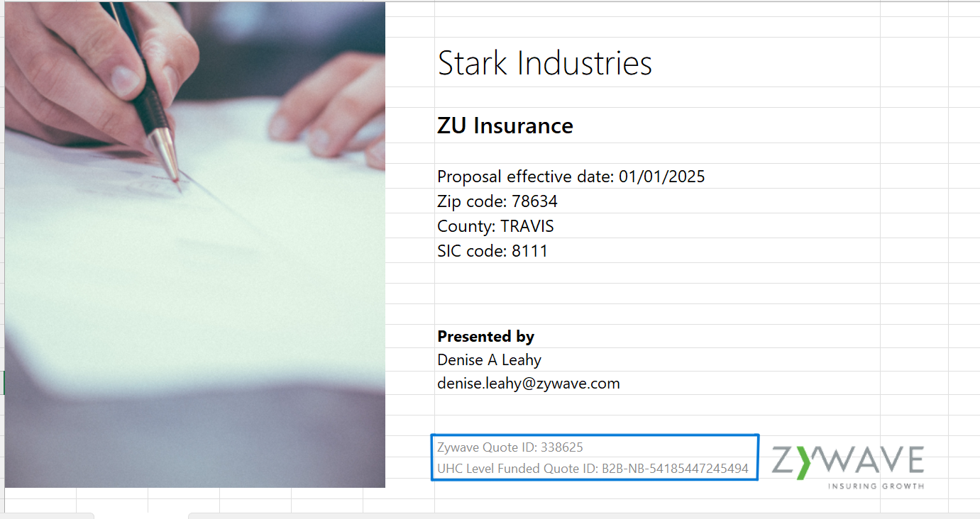
Task: Select the County TRAVIS cell
Action: pyautogui.click(x=495, y=226)
